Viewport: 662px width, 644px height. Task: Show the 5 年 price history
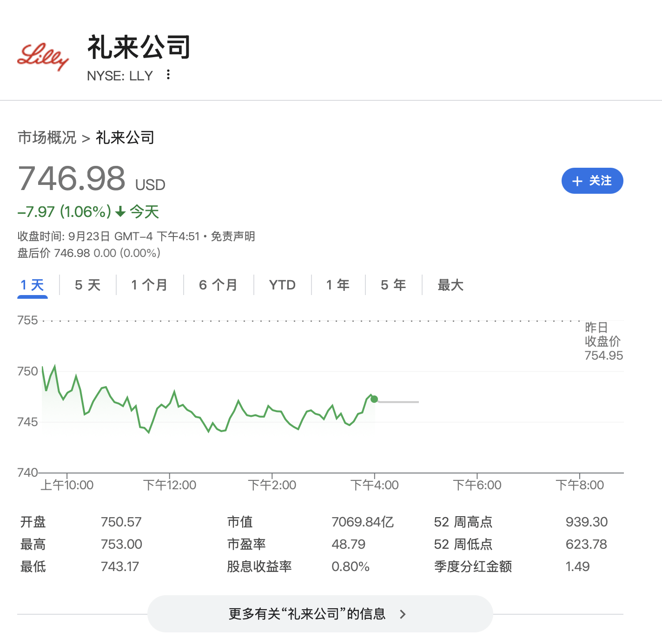point(393,285)
